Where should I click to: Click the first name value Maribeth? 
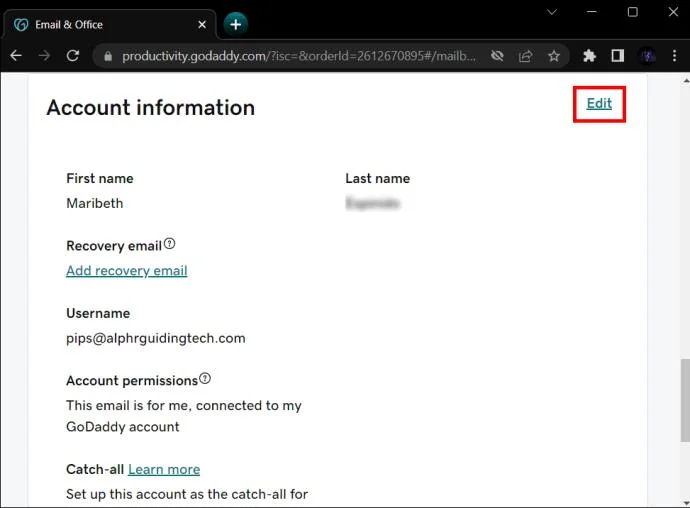(x=95, y=203)
